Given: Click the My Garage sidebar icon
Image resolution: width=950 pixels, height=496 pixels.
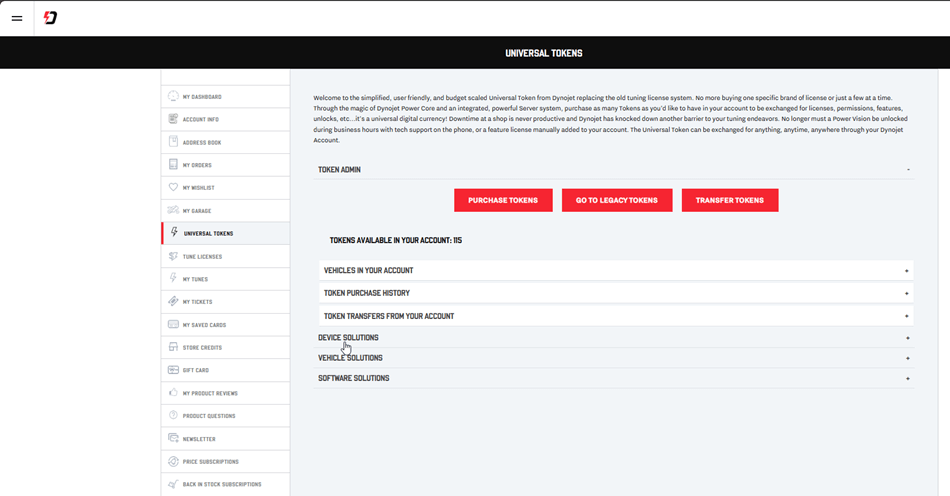Looking at the screenshot, I should pyautogui.click(x=173, y=210).
